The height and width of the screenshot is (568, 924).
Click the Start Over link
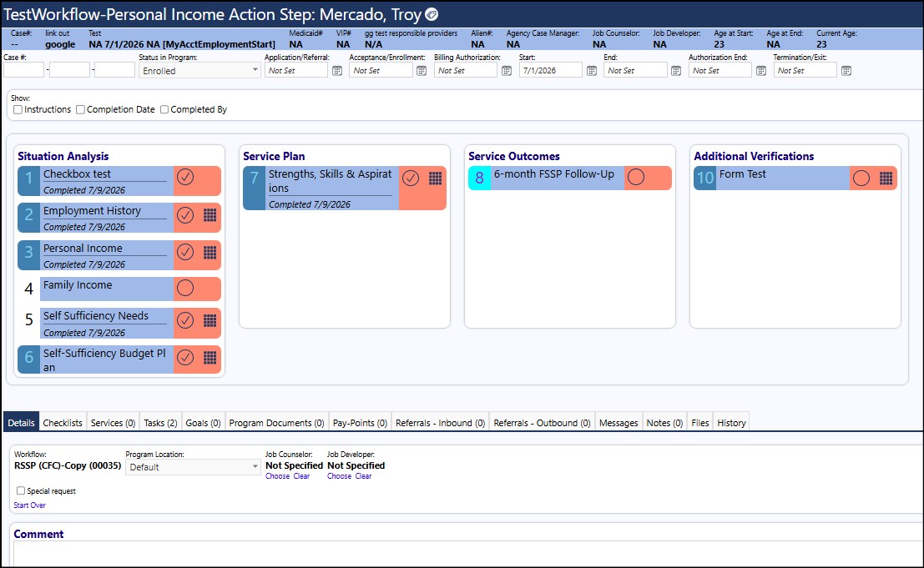29,505
